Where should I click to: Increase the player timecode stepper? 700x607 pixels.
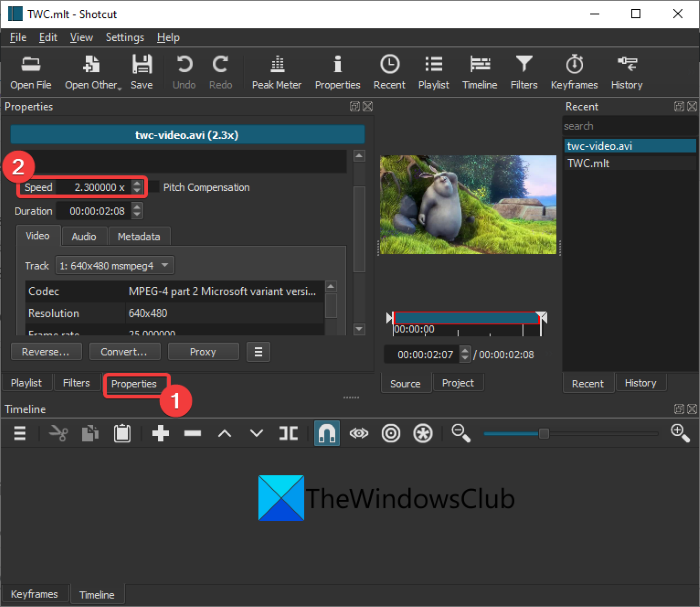pyautogui.click(x=465, y=350)
